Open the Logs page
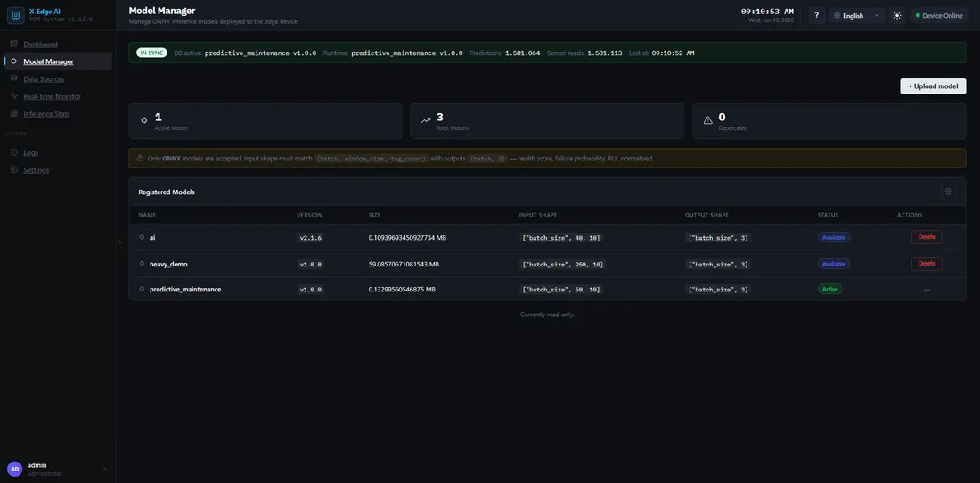The height and width of the screenshot is (483, 980). point(30,152)
